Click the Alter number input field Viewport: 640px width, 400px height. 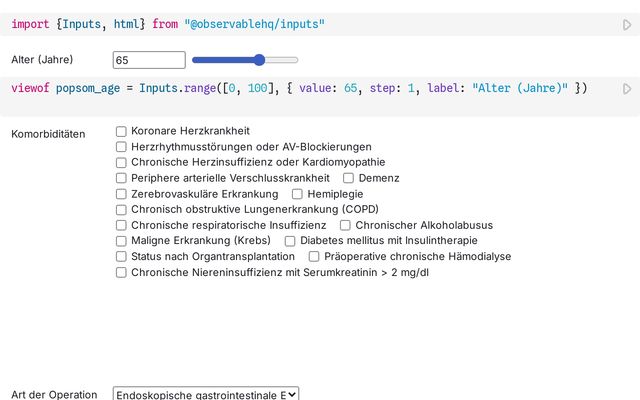149,60
